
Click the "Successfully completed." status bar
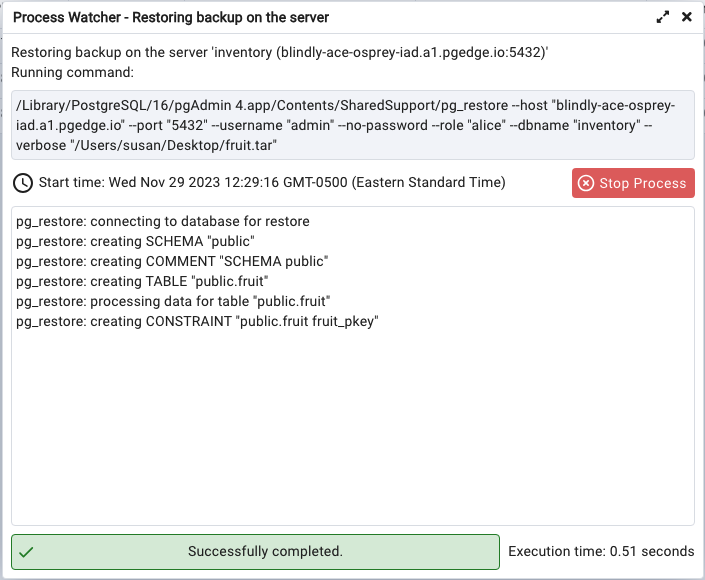(x=265, y=552)
